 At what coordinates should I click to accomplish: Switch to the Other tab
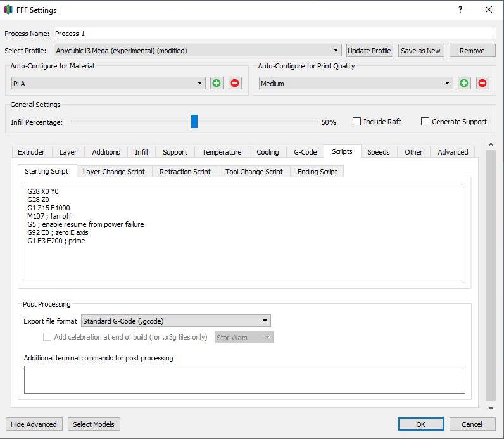click(x=413, y=152)
